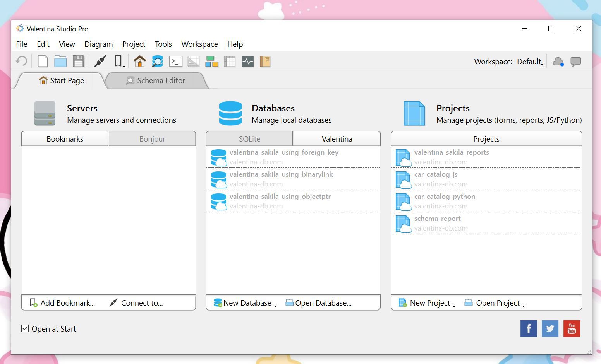Open the bookmark toolbar icon
This screenshot has width=601, height=364.
119,61
